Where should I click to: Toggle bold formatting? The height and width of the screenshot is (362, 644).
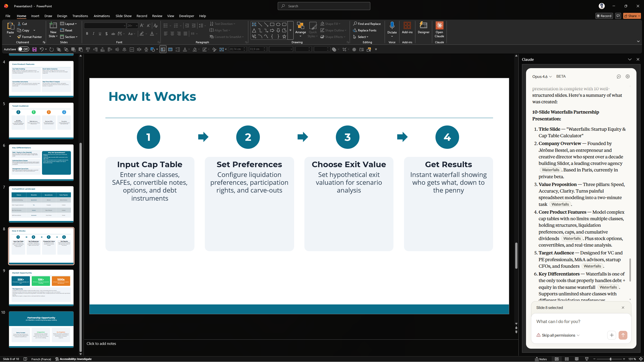87,34
